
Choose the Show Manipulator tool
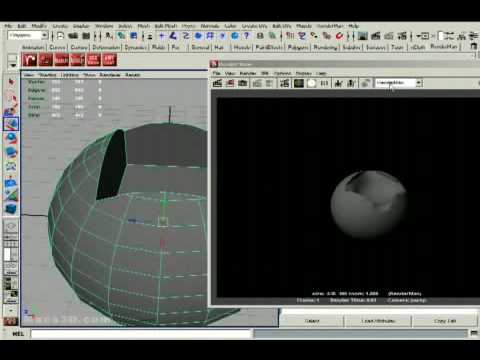point(11,196)
